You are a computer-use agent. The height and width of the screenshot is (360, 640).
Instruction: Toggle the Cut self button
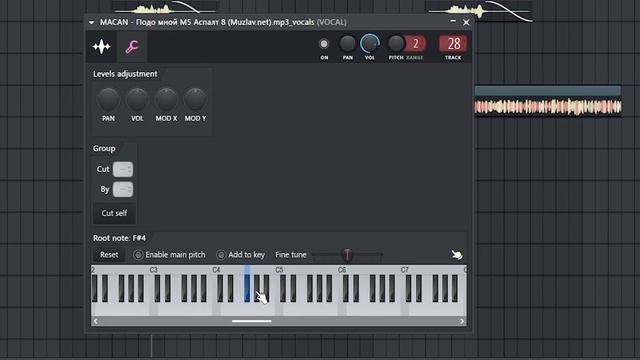114,213
